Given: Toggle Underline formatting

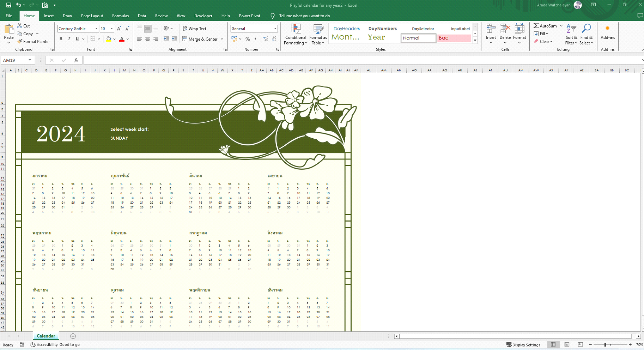Looking at the screenshot, I should [x=77, y=39].
